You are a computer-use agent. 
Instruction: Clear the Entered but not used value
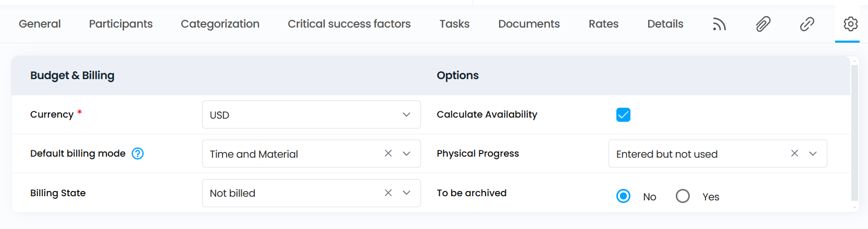point(795,154)
